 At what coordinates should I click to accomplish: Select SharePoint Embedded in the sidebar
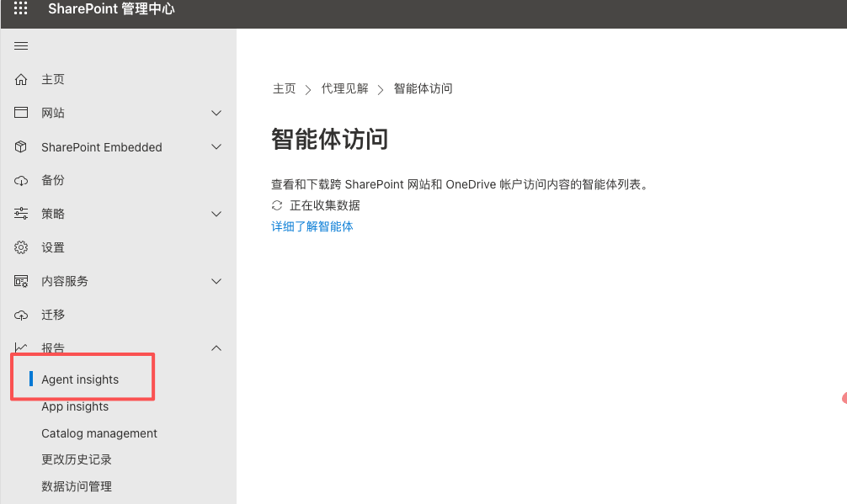(x=102, y=146)
